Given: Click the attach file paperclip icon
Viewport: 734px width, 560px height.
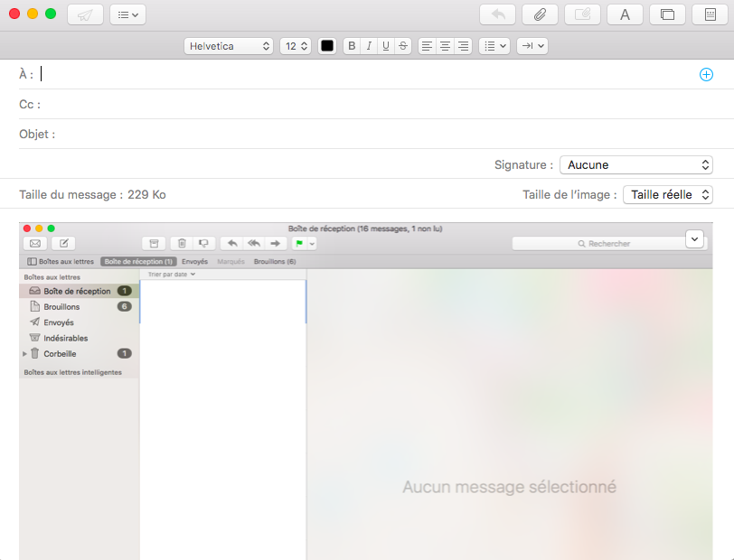Looking at the screenshot, I should click(540, 14).
